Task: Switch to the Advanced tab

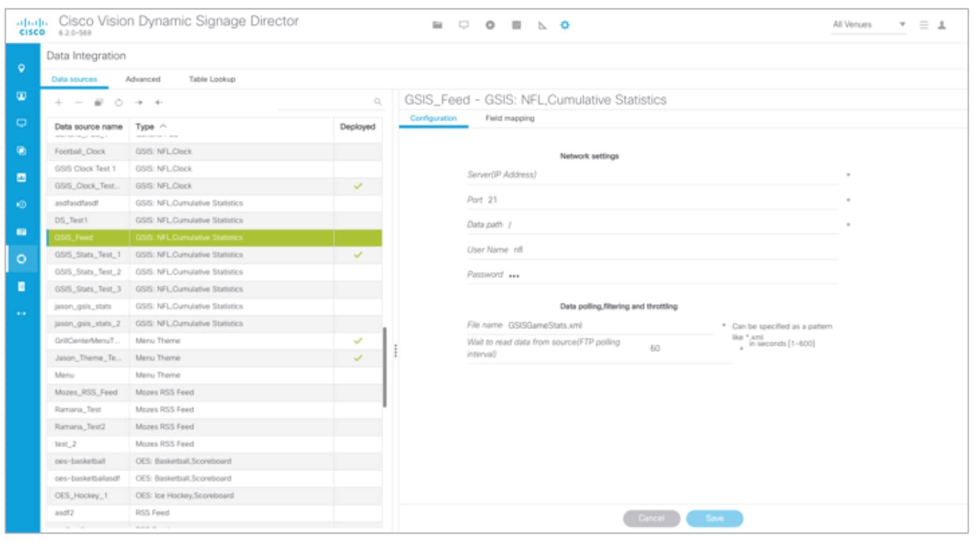Action: click(x=143, y=79)
